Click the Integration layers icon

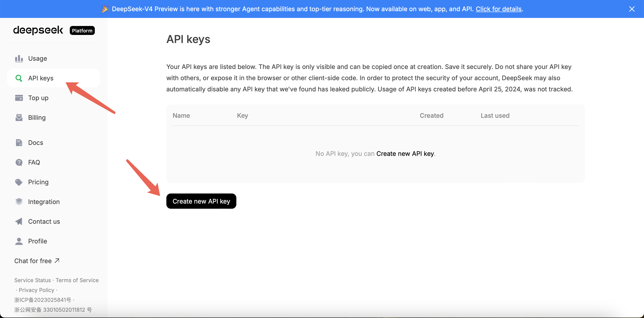pyautogui.click(x=19, y=202)
